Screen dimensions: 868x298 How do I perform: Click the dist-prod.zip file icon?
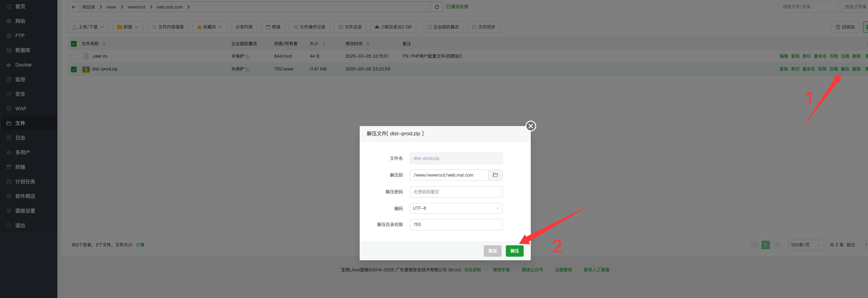coord(86,69)
